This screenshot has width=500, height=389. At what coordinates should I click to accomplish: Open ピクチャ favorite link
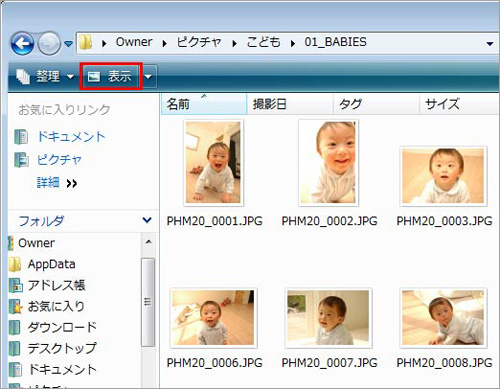59,160
